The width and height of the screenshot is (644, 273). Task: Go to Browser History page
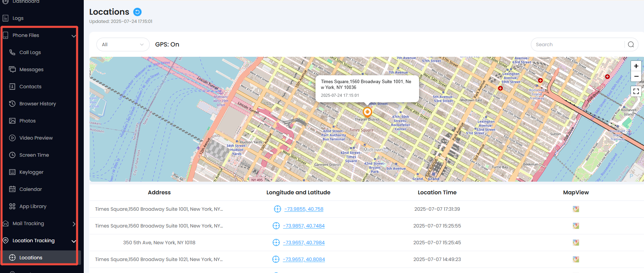click(38, 104)
